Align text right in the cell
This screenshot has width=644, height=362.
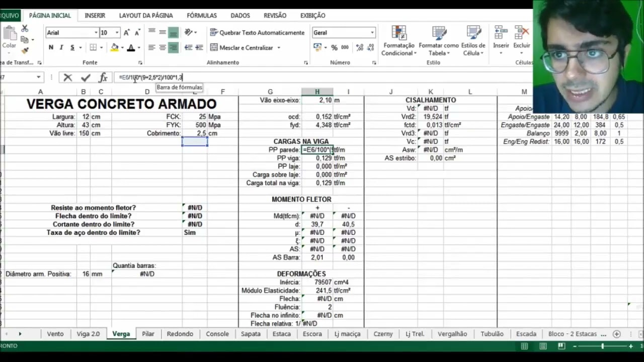pyautogui.click(x=173, y=48)
